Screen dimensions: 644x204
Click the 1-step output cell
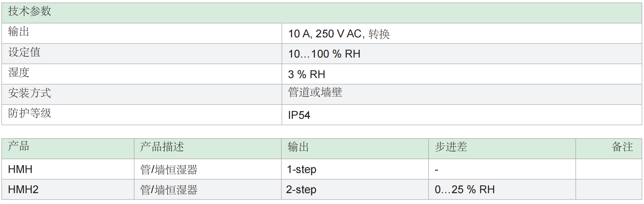tap(302, 169)
